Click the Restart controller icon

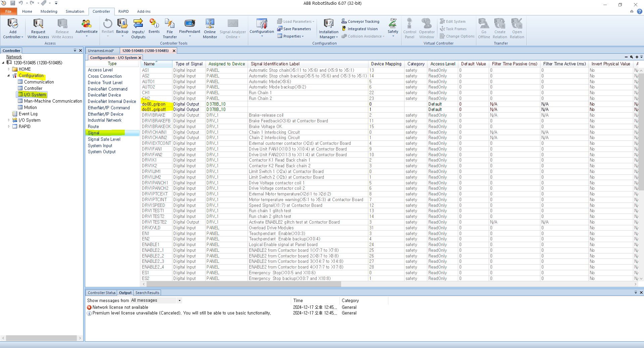pos(108,23)
